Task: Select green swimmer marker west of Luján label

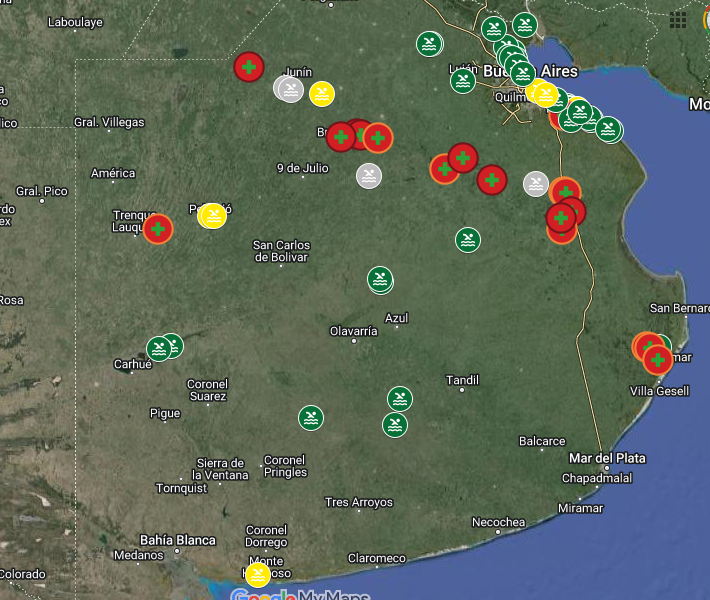Action: pos(463,81)
